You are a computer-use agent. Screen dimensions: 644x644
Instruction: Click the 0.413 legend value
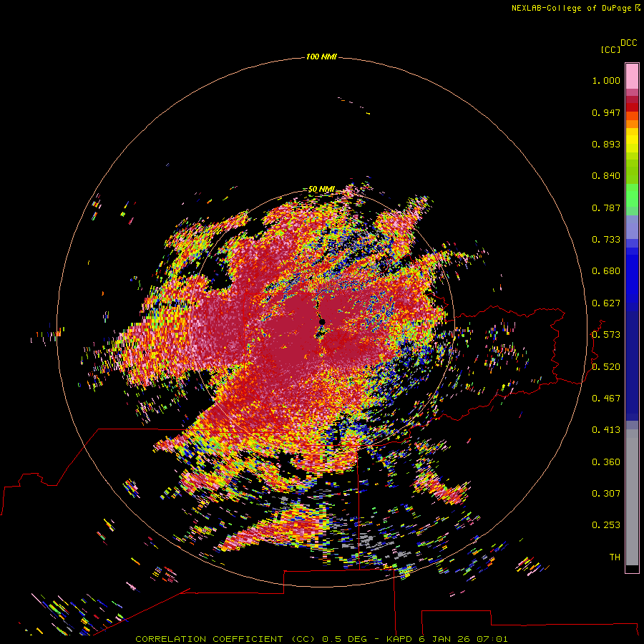click(x=606, y=430)
